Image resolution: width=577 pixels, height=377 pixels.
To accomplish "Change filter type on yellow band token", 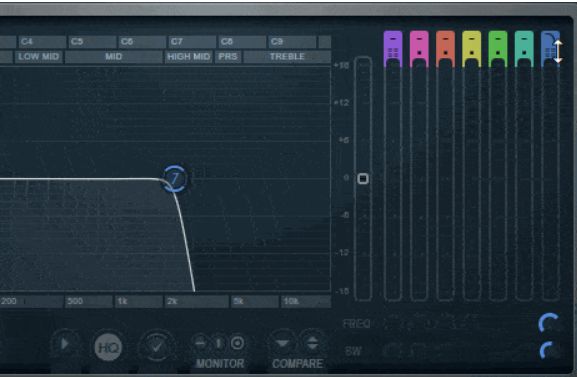I will point(471,39).
